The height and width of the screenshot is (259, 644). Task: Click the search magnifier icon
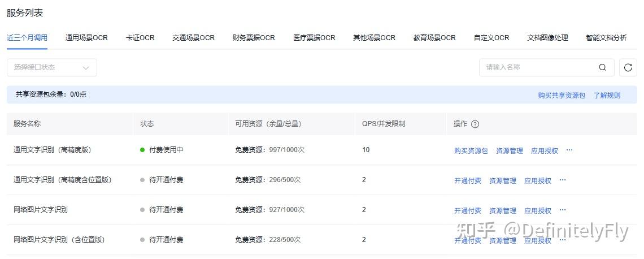(x=602, y=67)
